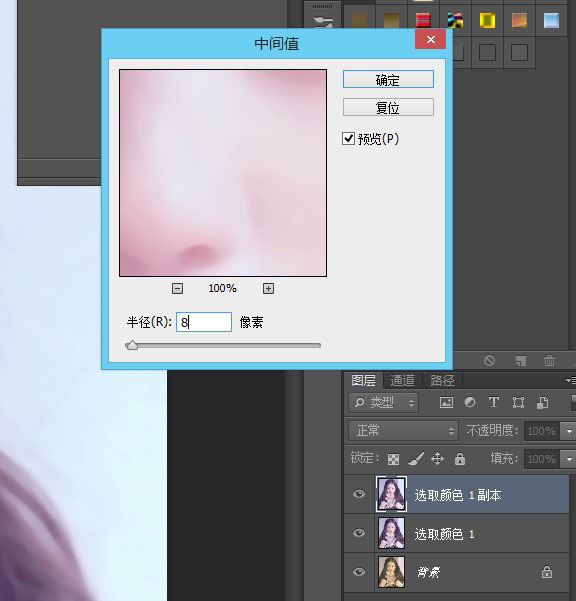Choose the brown solid style swatch

tap(359, 20)
